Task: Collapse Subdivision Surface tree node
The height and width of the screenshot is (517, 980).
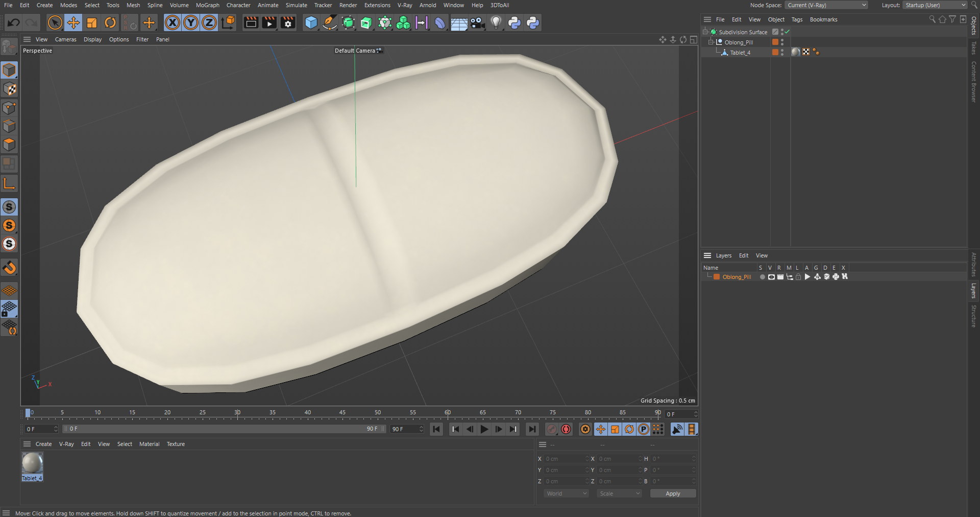Action: pos(705,32)
